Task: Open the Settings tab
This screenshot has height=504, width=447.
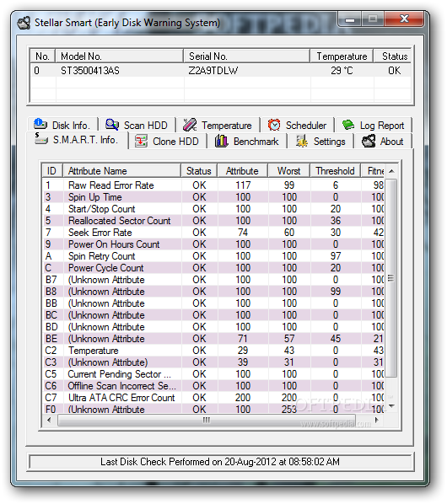Action: [320, 142]
